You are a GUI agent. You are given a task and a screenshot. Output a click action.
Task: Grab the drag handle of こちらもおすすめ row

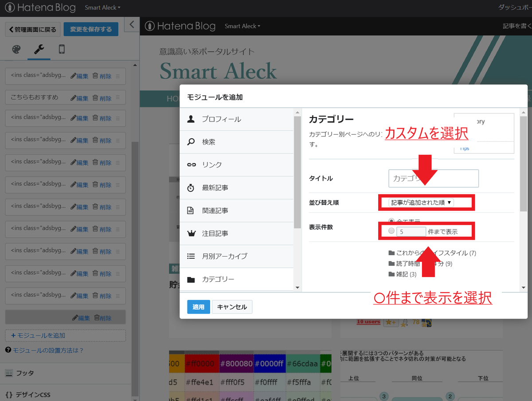118,98
